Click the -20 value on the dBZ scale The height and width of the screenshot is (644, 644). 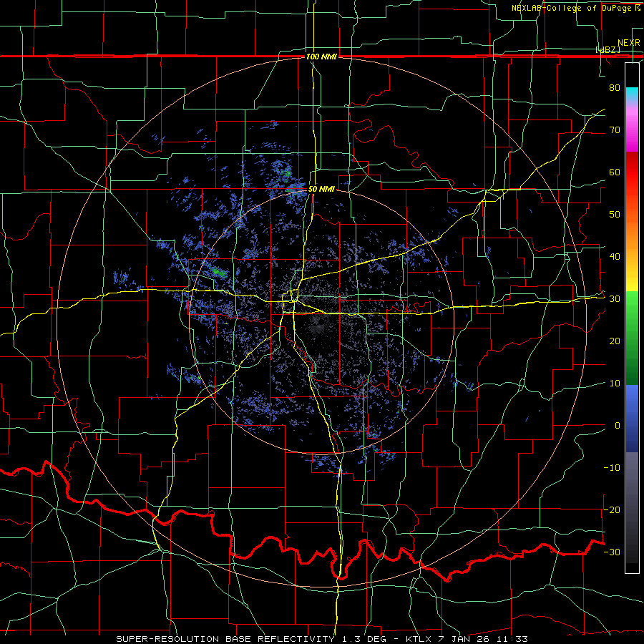click(612, 509)
